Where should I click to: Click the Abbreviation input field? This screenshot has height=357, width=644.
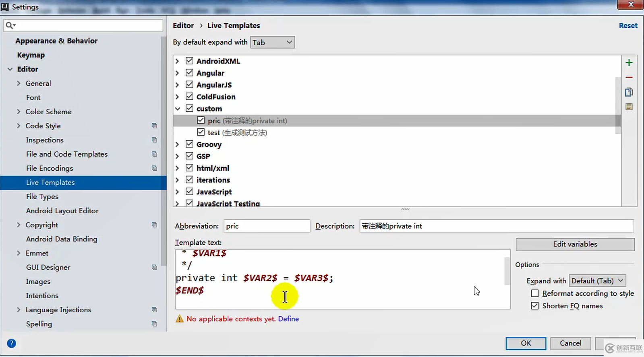267,226
